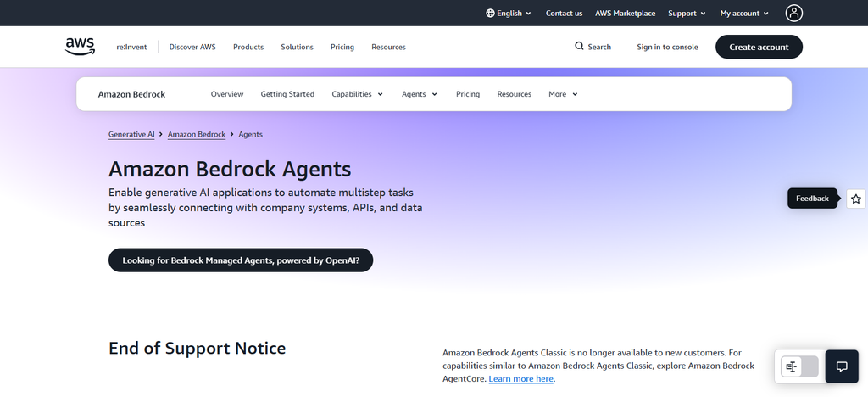Click the Agents breadcrumb text
The width and height of the screenshot is (868, 397).
tap(251, 135)
